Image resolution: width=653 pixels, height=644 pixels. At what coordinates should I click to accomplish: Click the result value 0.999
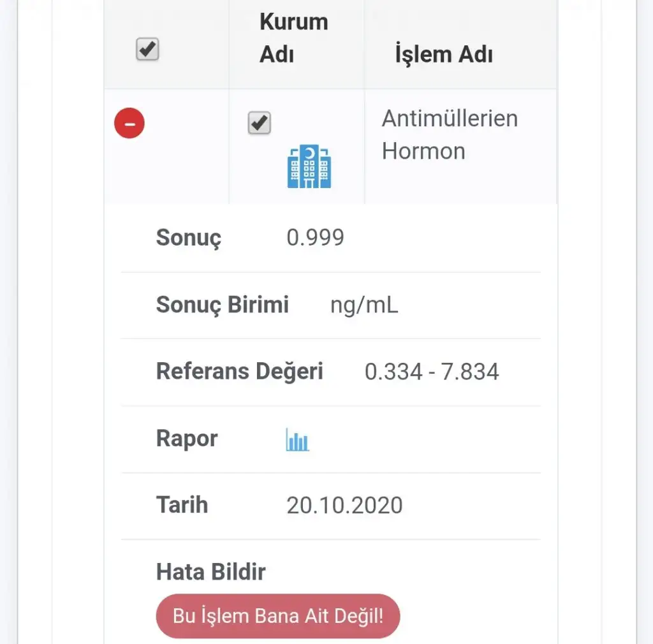tap(315, 238)
